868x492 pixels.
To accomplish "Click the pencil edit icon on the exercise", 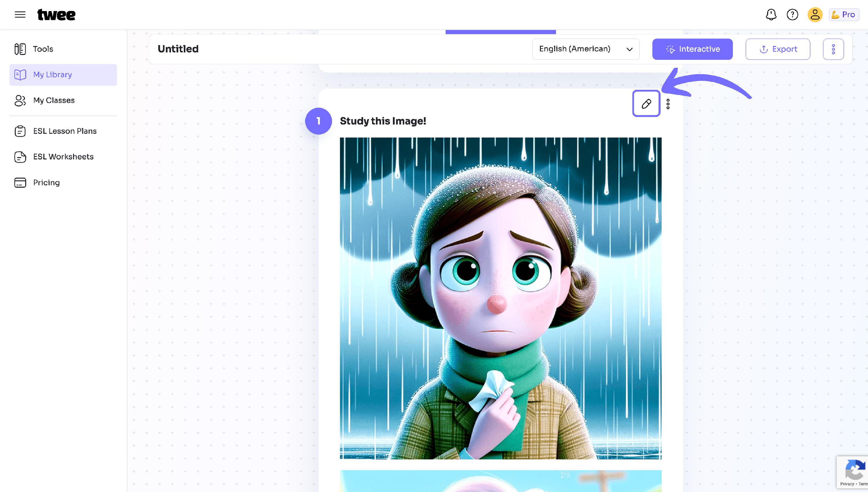I will [646, 103].
